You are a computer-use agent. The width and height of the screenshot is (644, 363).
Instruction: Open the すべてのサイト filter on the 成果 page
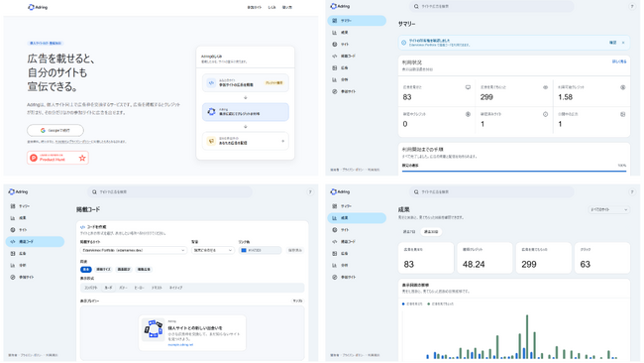(608, 209)
